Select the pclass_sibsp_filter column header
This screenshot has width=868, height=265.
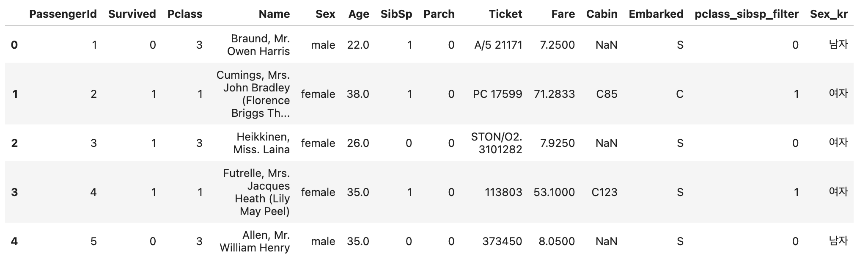pos(747,14)
